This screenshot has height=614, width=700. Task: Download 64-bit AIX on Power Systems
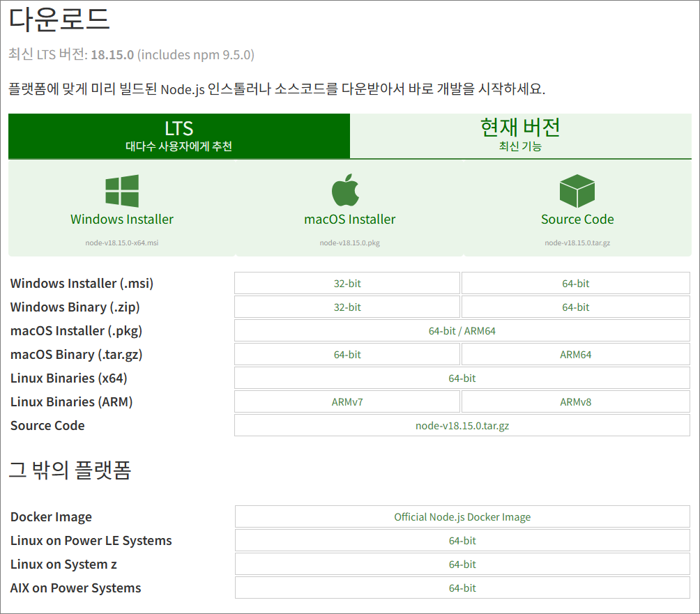[462, 588]
